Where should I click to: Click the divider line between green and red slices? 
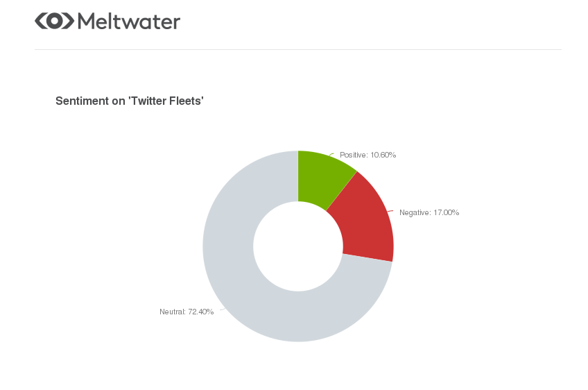coord(342,191)
